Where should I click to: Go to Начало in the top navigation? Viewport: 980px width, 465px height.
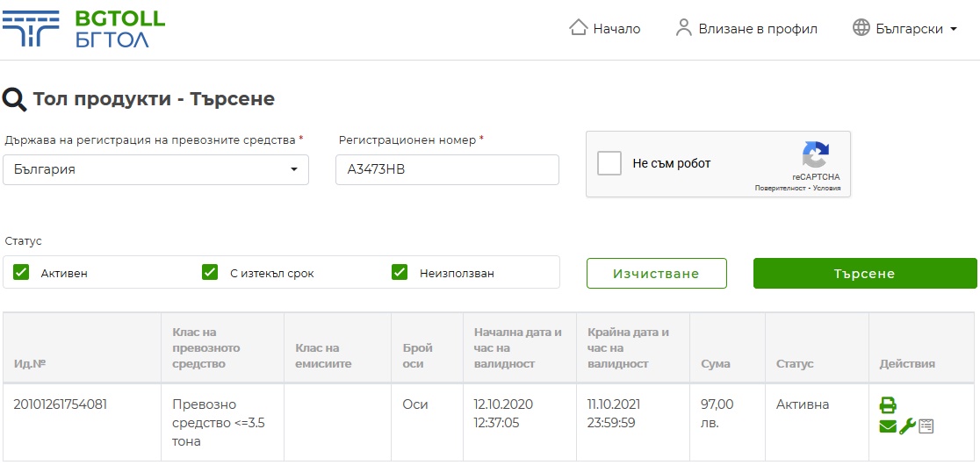pyautogui.click(x=616, y=29)
